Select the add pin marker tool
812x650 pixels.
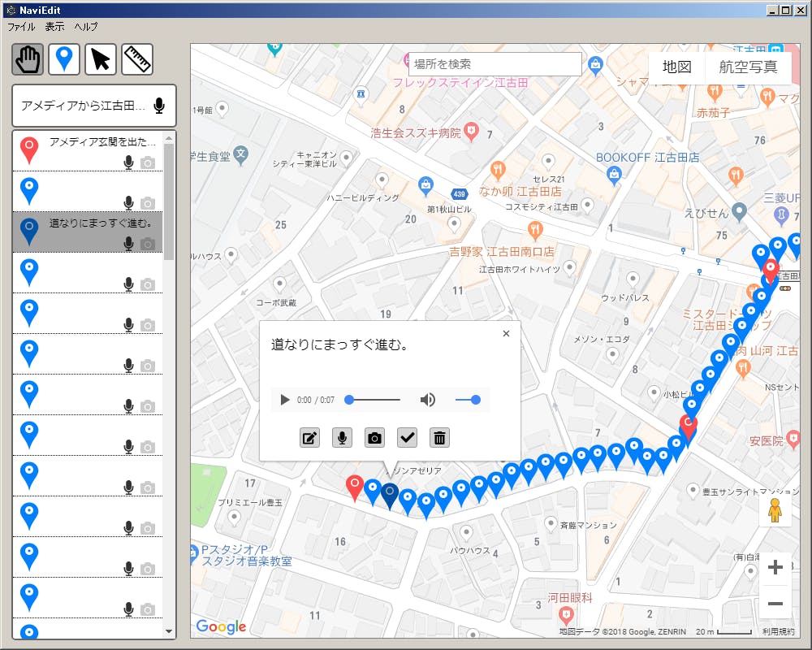(64, 59)
